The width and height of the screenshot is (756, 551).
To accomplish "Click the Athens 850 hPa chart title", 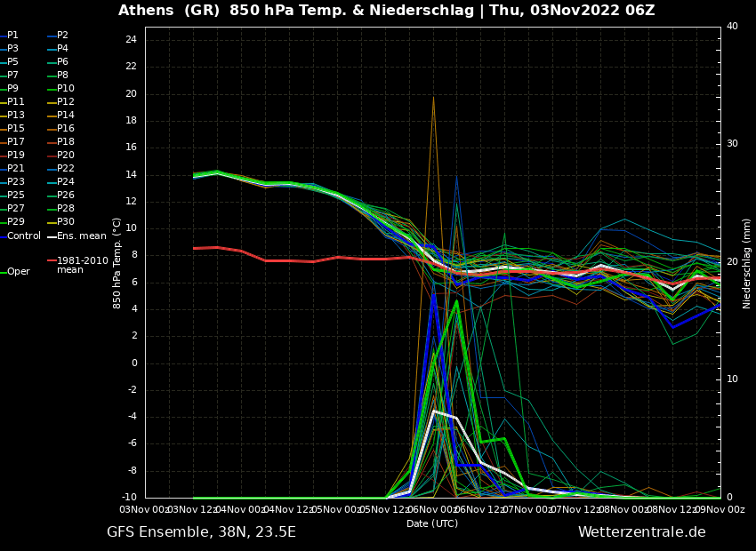I will click(386, 11).
